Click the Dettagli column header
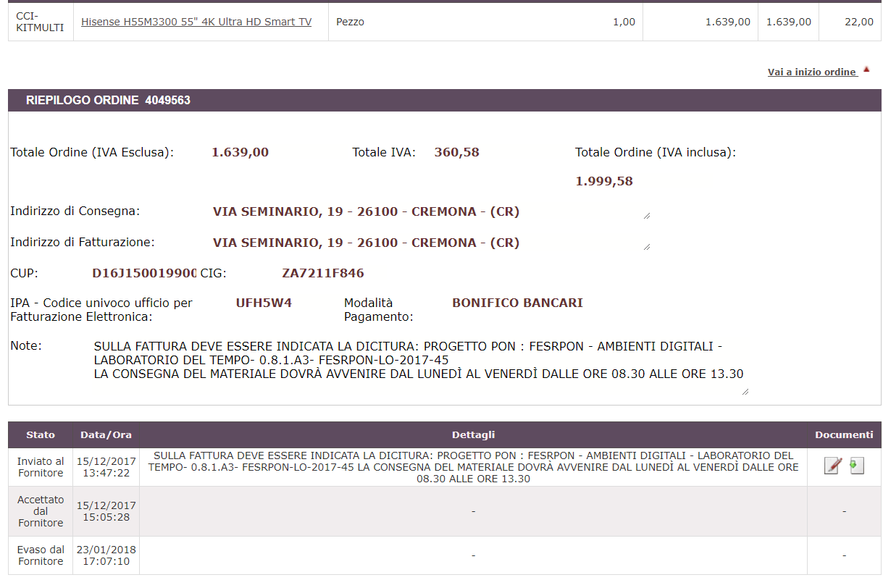Viewport: 883px width, 588px height. click(x=473, y=435)
